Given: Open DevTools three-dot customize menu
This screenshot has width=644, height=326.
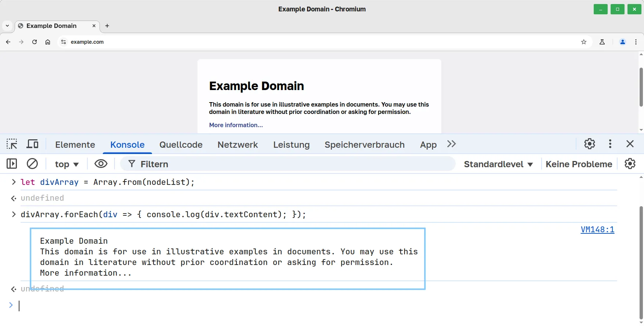Looking at the screenshot, I should (610, 144).
